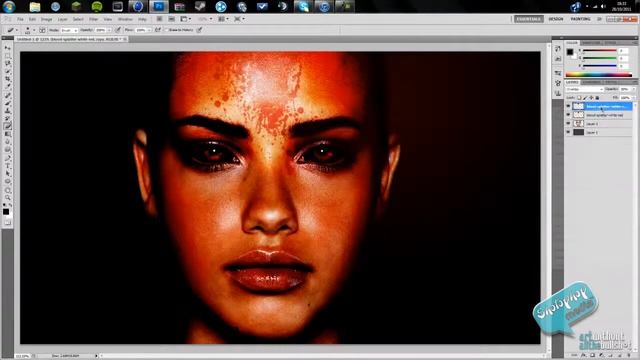Open the Filter menu
This screenshot has width=640, height=360.
(x=93, y=19)
